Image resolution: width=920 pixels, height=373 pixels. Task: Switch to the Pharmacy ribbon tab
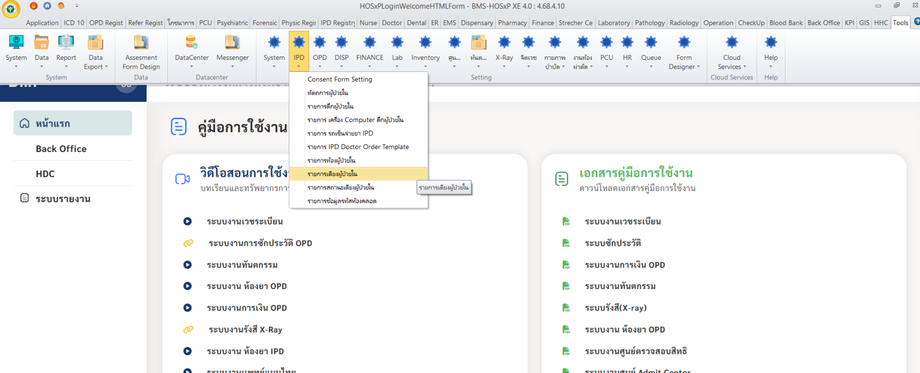point(512,23)
